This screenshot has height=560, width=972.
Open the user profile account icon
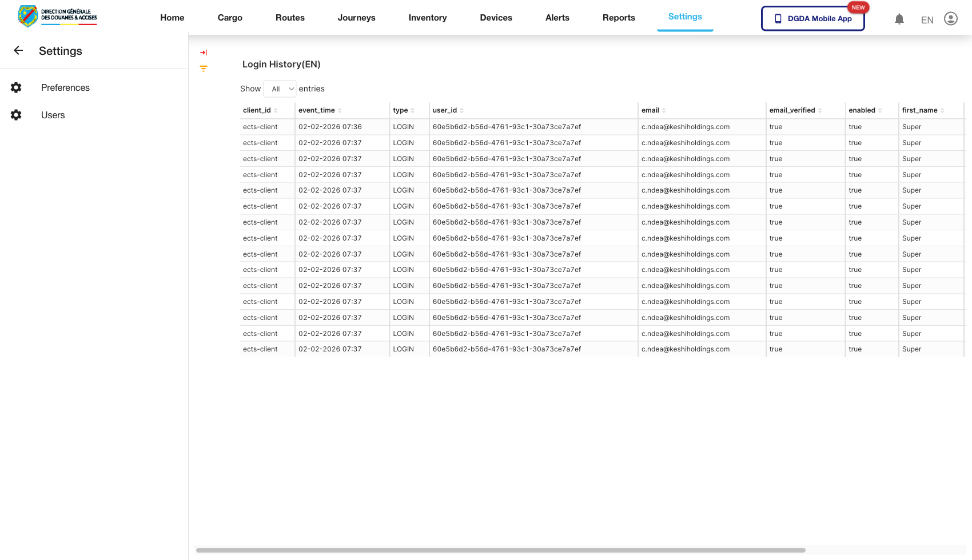[x=951, y=18]
